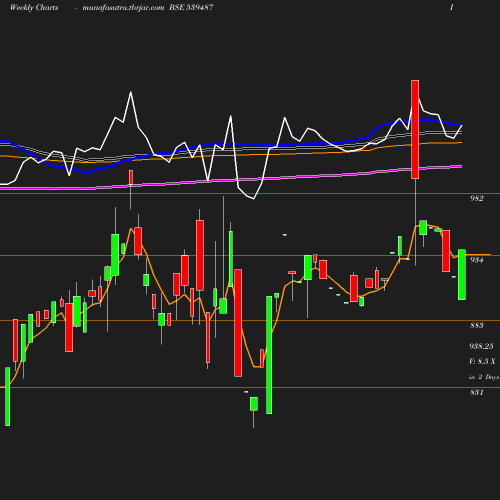This screenshot has height=500, width=500.
Task: Click the 982 price level label
Action: point(477,198)
